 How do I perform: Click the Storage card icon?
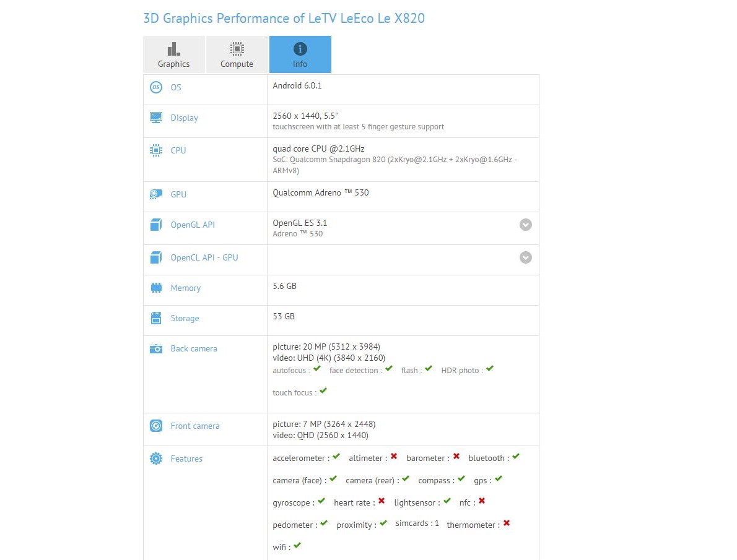tap(156, 318)
